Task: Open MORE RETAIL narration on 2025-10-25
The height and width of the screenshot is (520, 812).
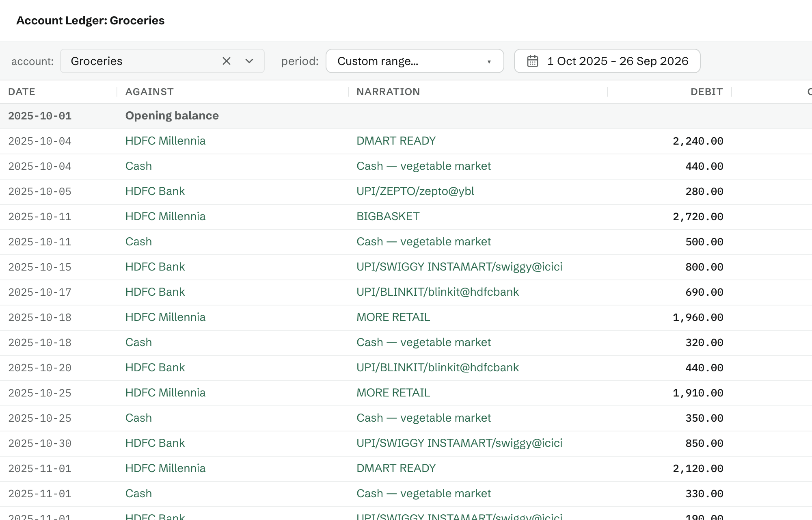Action: pos(393,393)
